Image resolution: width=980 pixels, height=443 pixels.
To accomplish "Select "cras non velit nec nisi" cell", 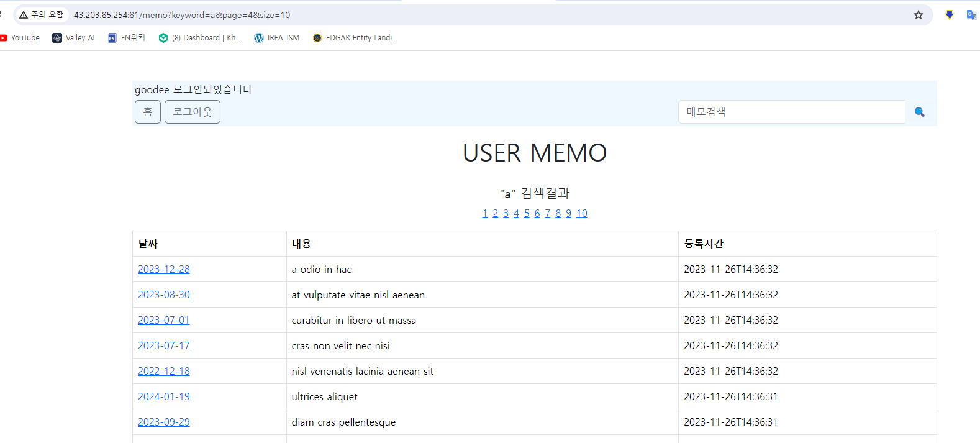I will click(483, 345).
